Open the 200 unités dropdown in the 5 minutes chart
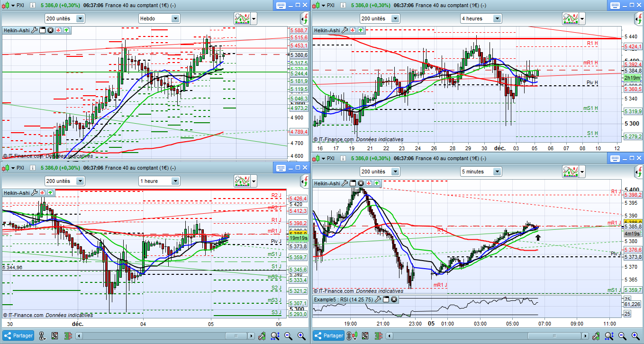Viewport: 644px width, 344px height. coord(380,171)
